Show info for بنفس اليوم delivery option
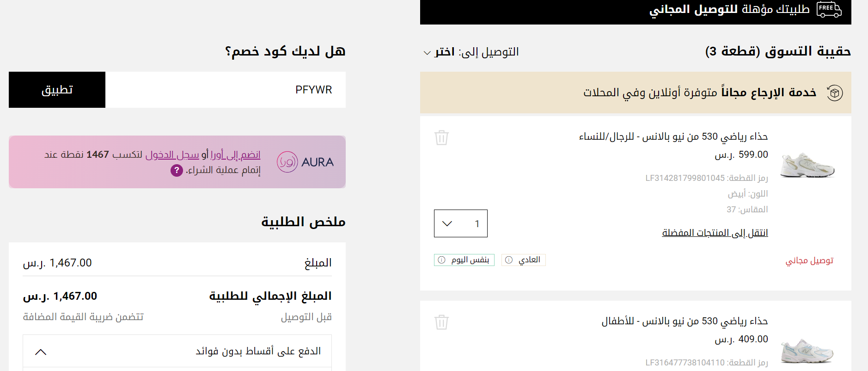Viewport: 868px width, 371px height. [442, 260]
